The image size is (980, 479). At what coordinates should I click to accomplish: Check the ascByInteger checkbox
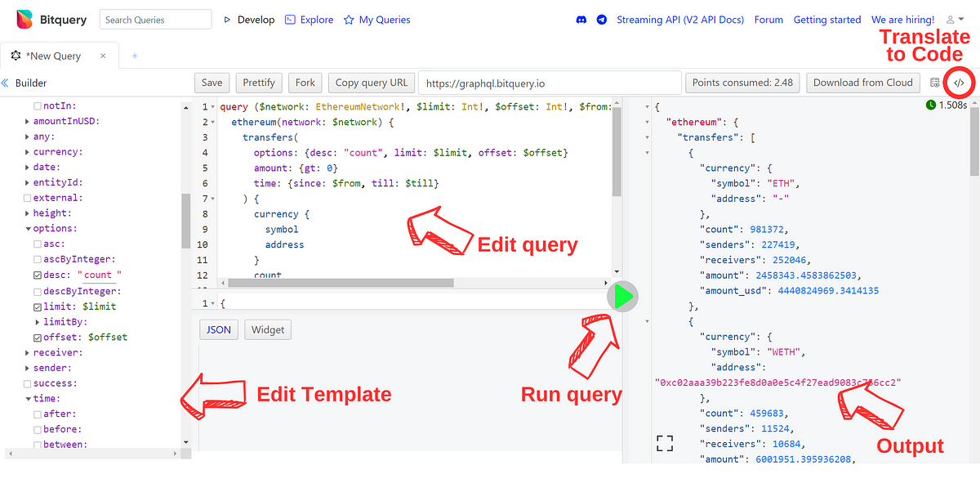(x=37, y=259)
